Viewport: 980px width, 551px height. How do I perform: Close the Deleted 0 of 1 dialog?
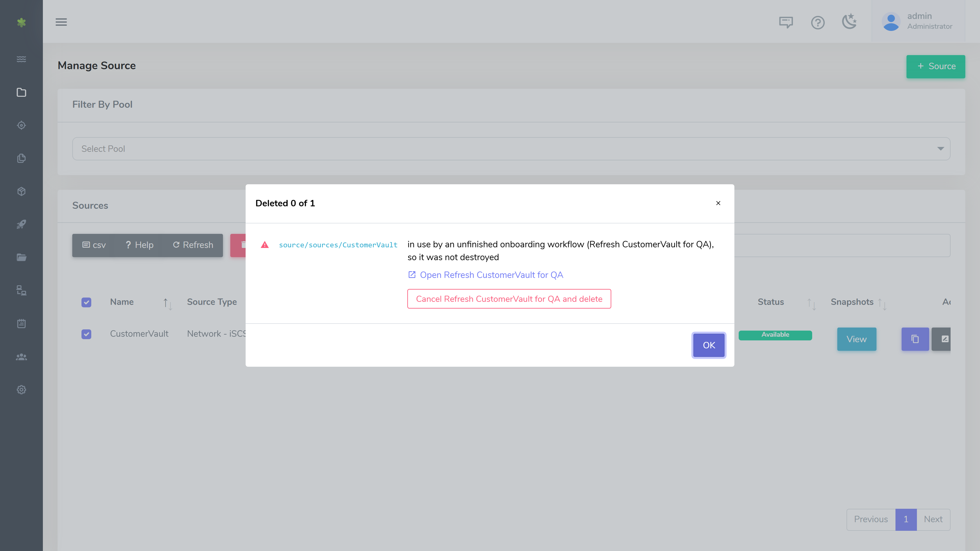(718, 203)
